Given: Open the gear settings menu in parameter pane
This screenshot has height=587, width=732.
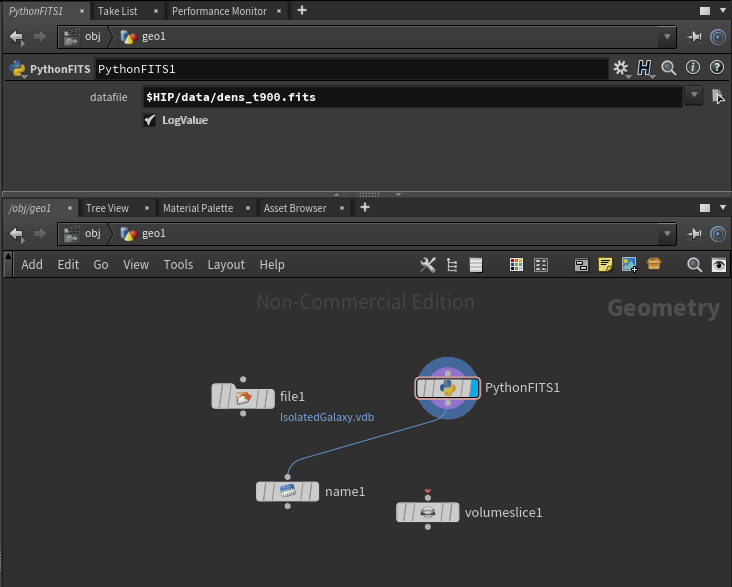Looking at the screenshot, I should tap(621, 68).
